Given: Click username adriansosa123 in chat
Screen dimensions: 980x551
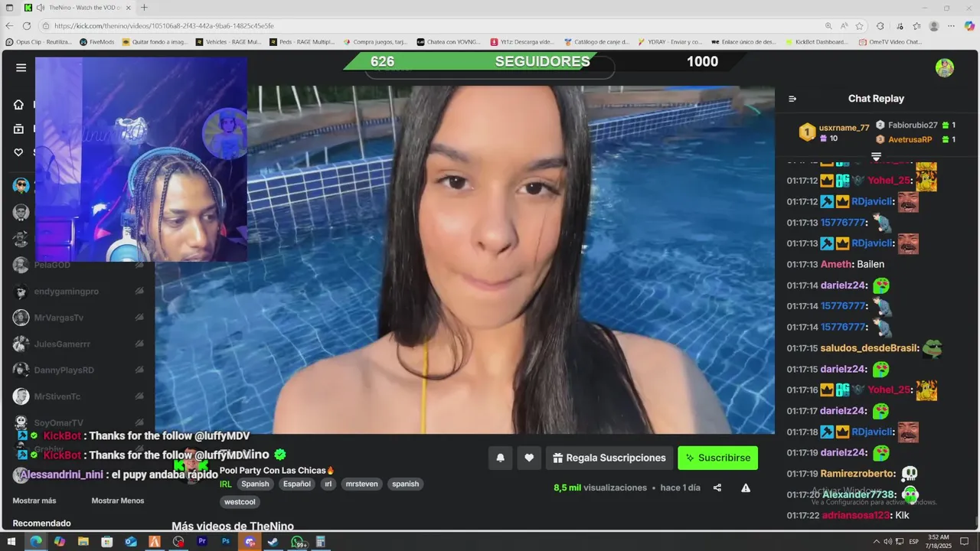Looking at the screenshot, I should click(x=855, y=515).
